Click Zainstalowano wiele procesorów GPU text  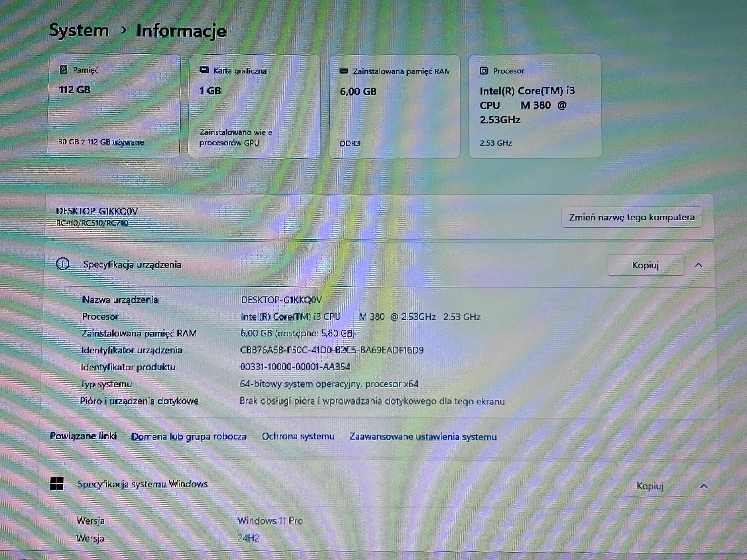pos(235,137)
